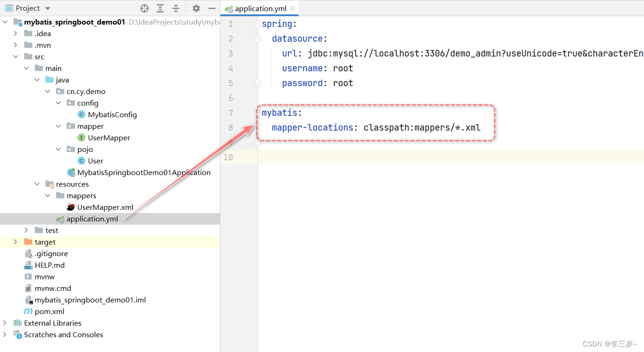644x352 pixels.
Task: Click the pom.xml Maven icon
Action: click(28, 311)
